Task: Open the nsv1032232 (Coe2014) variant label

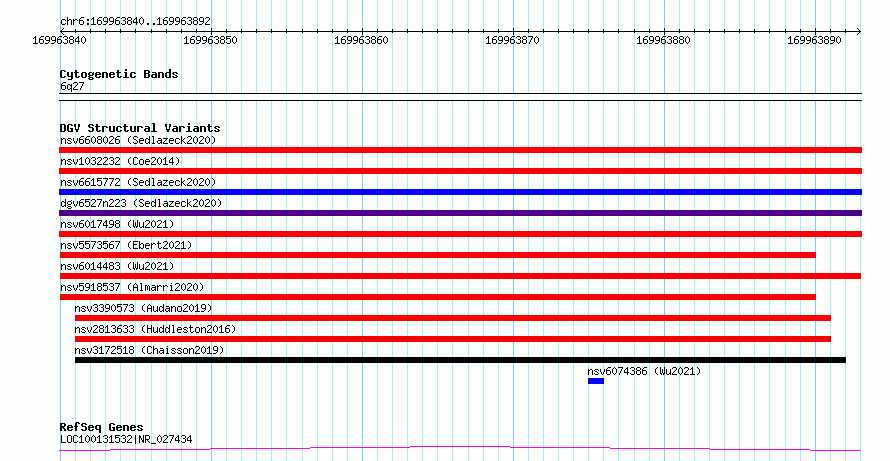Action: pyautogui.click(x=120, y=161)
